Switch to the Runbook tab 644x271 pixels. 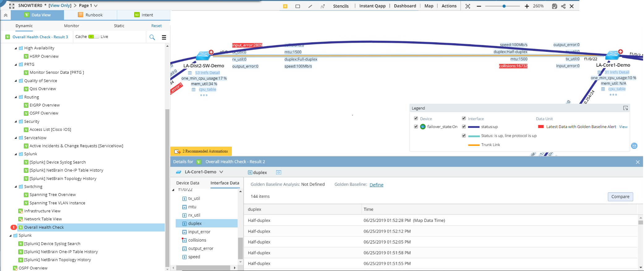coord(90,15)
